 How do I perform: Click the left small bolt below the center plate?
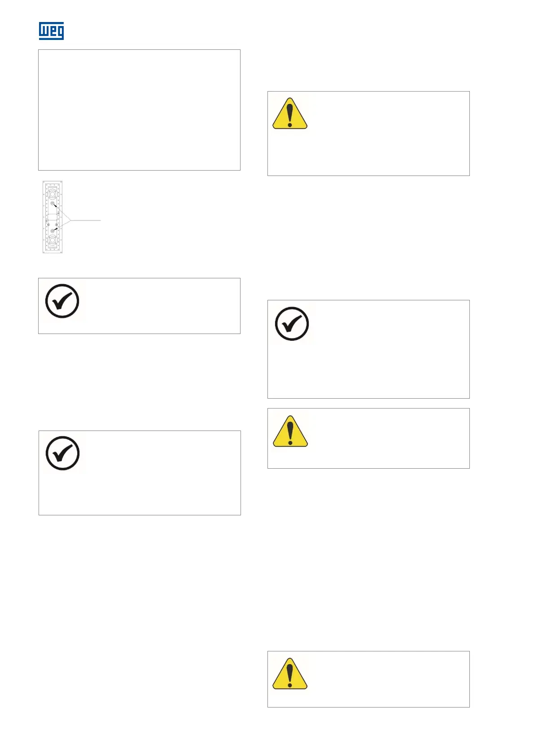tap(48, 224)
